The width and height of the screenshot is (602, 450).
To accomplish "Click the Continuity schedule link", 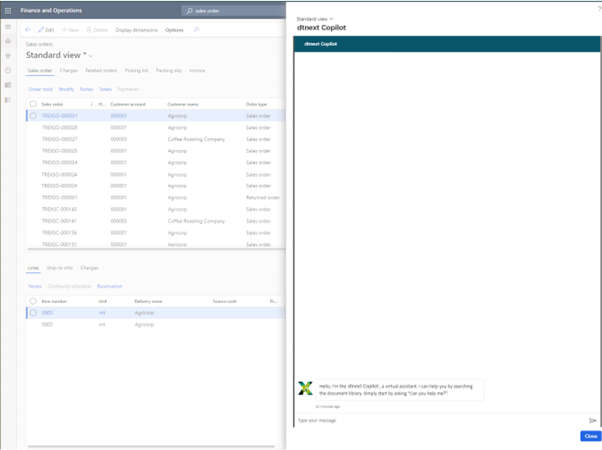I will [69, 286].
